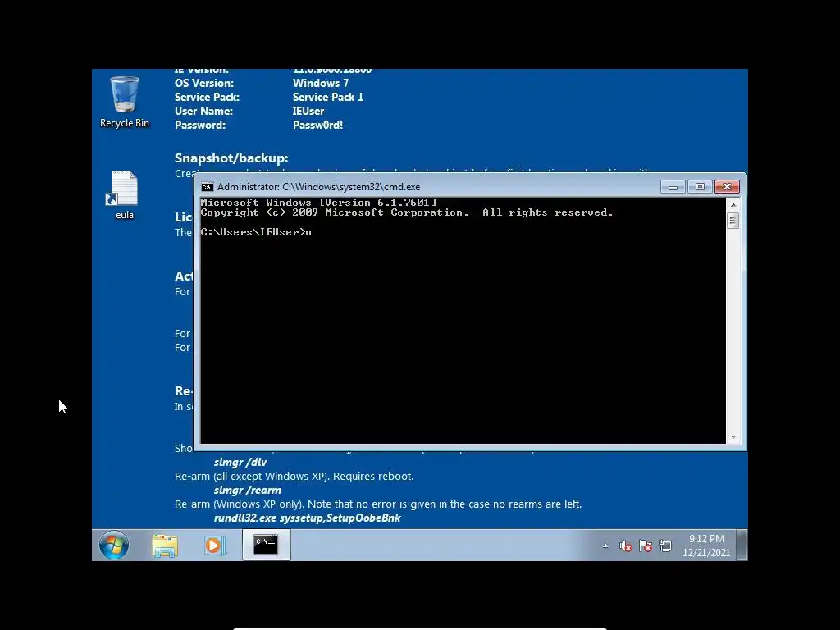
Task: Click the 'IEUser' user name value
Action: click(x=308, y=111)
